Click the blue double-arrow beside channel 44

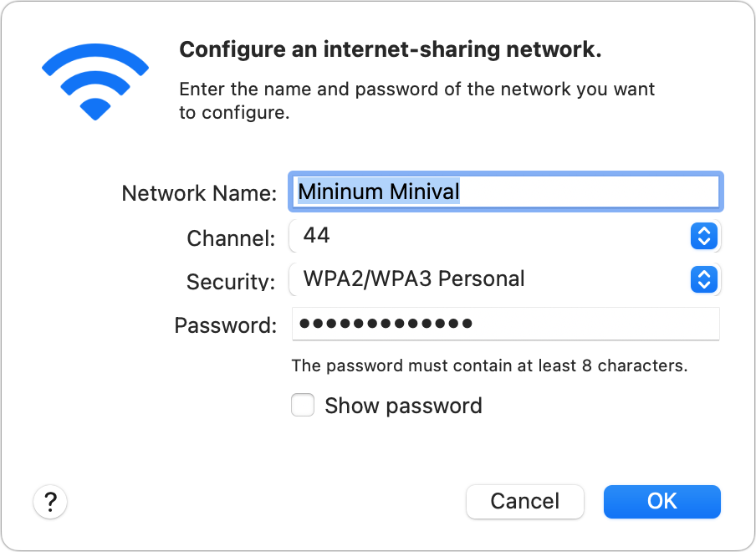[704, 237]
